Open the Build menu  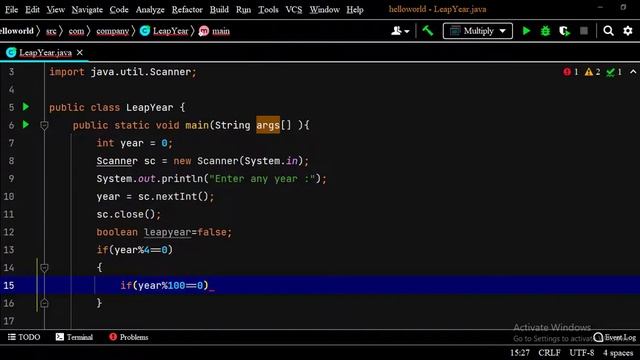click(219, 9)
